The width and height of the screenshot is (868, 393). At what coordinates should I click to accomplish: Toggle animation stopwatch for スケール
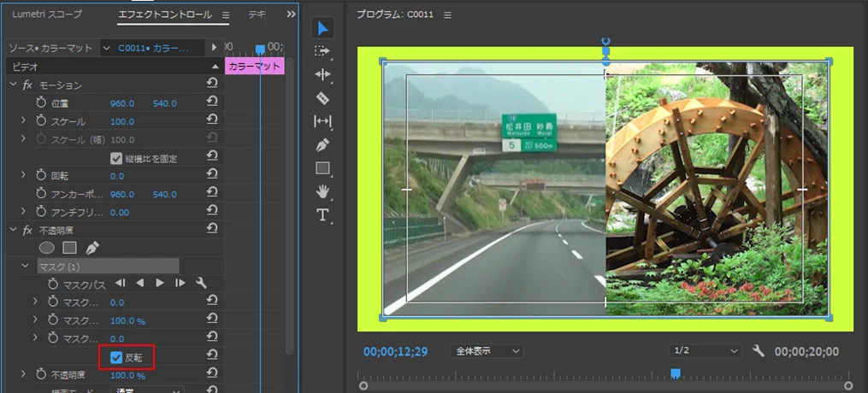[x=41, y=121]
